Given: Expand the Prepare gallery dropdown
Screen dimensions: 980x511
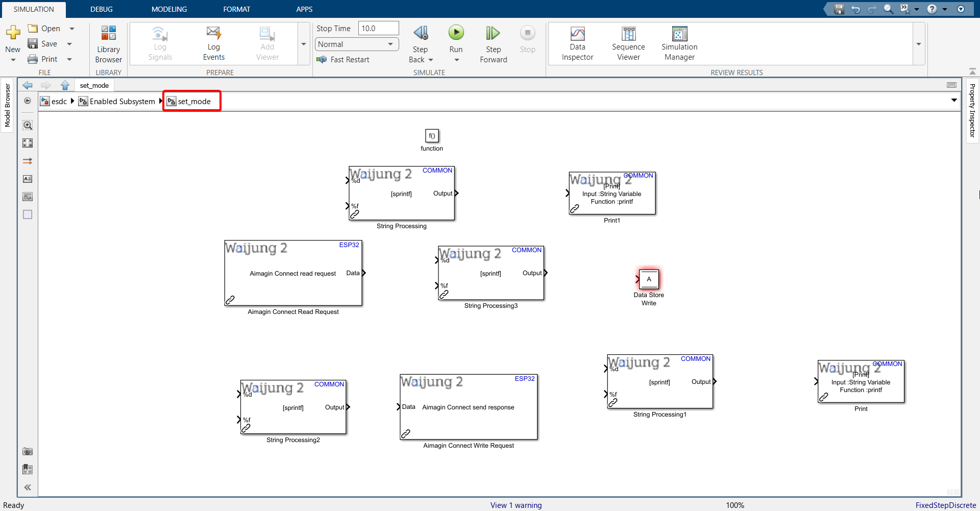Looking at the screenshot, I should 304,44.
